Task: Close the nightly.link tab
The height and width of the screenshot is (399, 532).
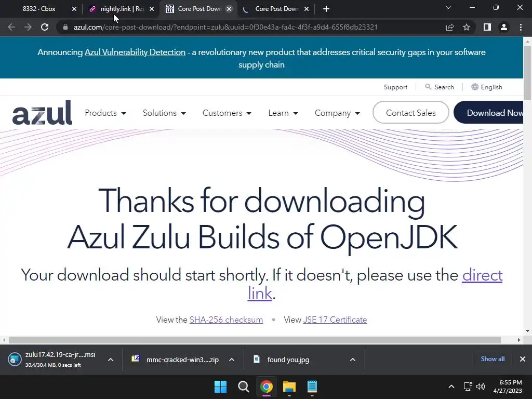Action: click(152, 9)
